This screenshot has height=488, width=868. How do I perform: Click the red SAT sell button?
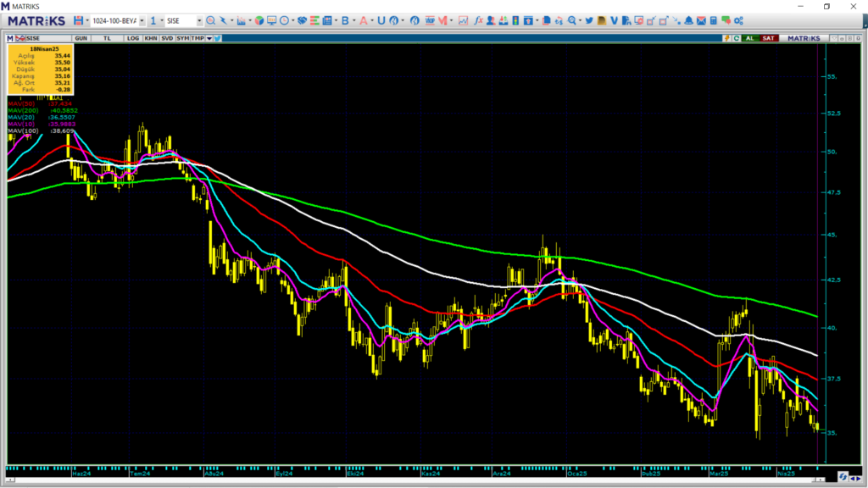pyautogui.click(x=768, y=38)
